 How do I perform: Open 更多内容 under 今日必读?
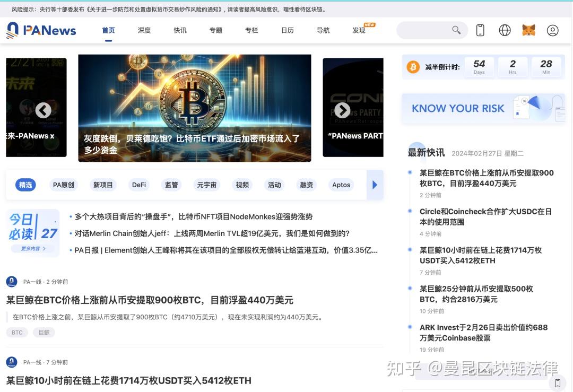coord(33,248)
